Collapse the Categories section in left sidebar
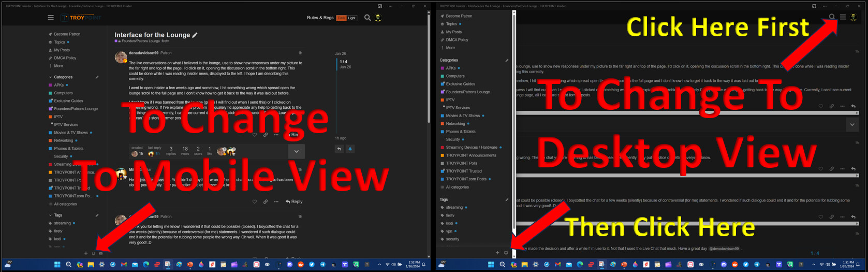 tap(51, 77)
